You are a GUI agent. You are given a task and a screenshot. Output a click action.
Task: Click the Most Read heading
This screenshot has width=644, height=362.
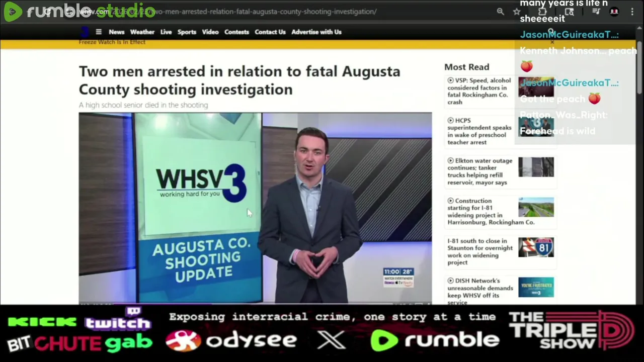click(x=466, y=67)
